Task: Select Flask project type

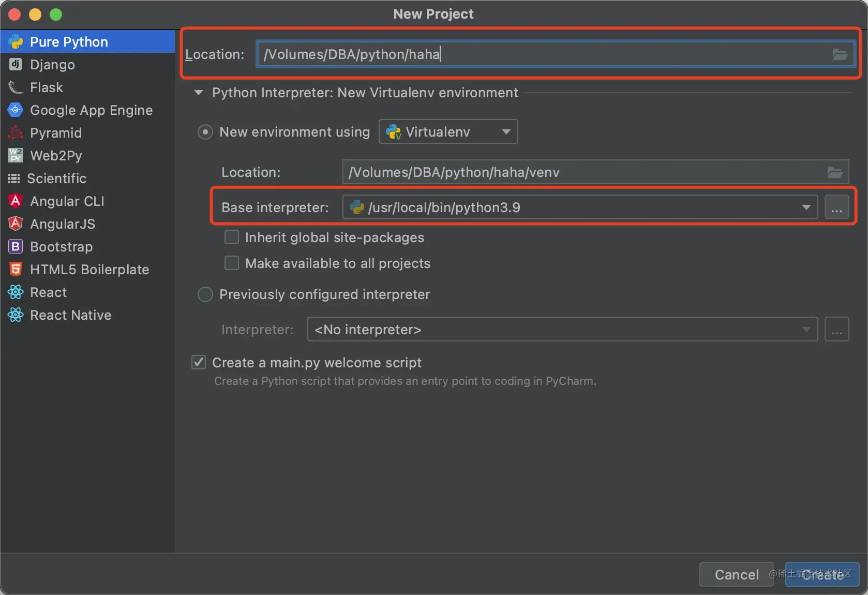Action: click(87, 87)
